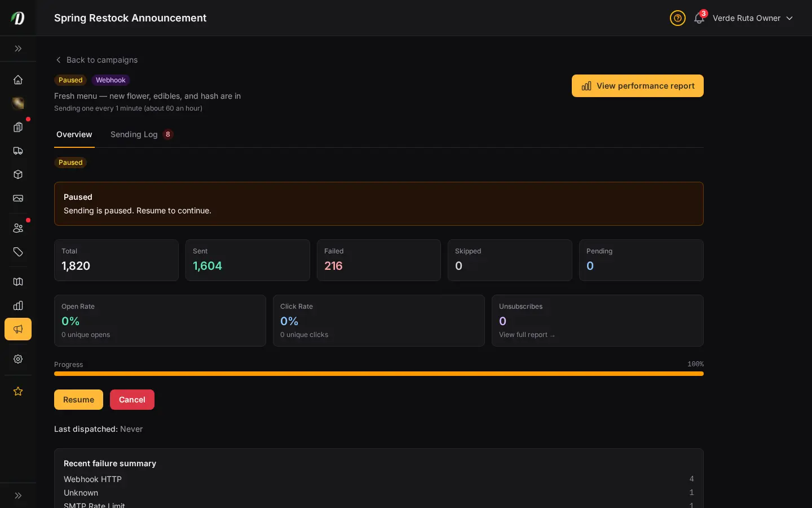Click the Sent 1,604 card
812x508 pixels.
(x=248, y=260)
